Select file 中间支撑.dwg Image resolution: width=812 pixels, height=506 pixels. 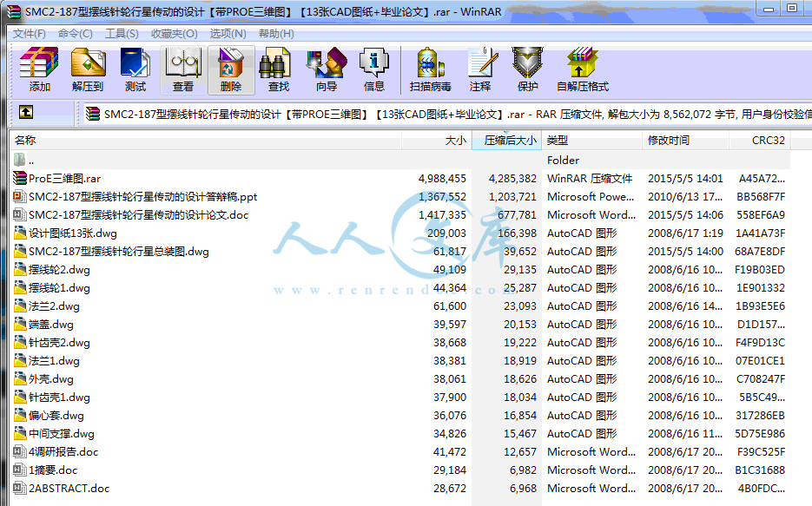coord(61,434)
